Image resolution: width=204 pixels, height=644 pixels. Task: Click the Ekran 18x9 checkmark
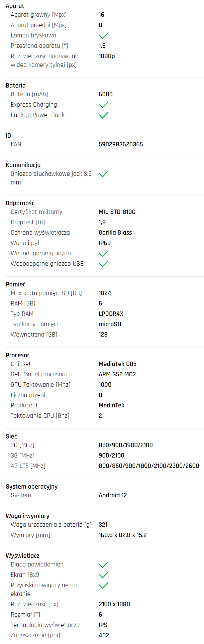click(x=104, y=575)
